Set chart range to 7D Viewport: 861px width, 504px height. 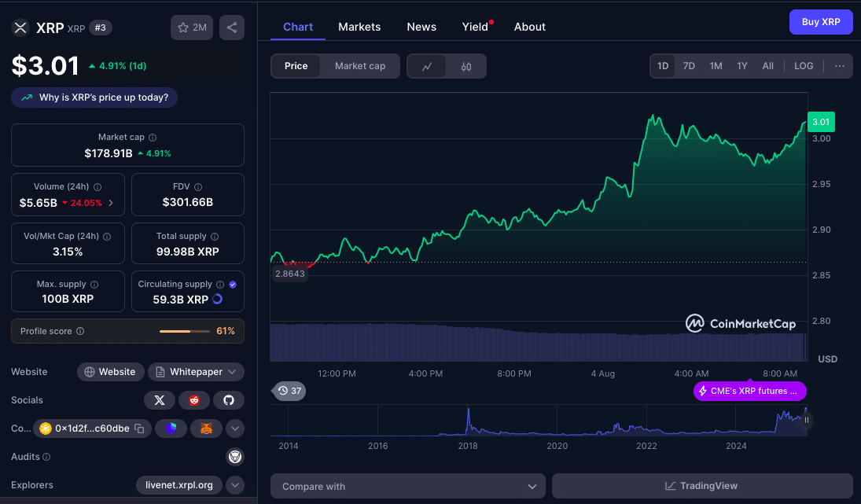click(689, 66)
